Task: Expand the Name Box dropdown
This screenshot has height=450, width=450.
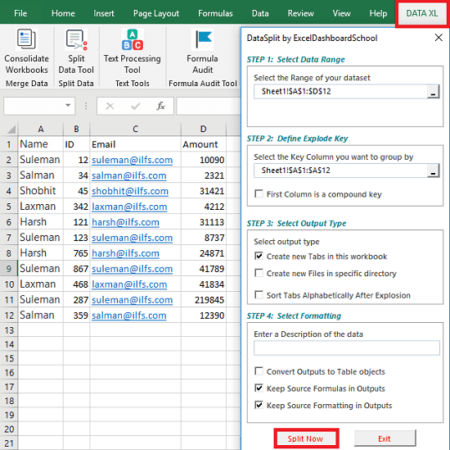Action: (x=68, y=106)
